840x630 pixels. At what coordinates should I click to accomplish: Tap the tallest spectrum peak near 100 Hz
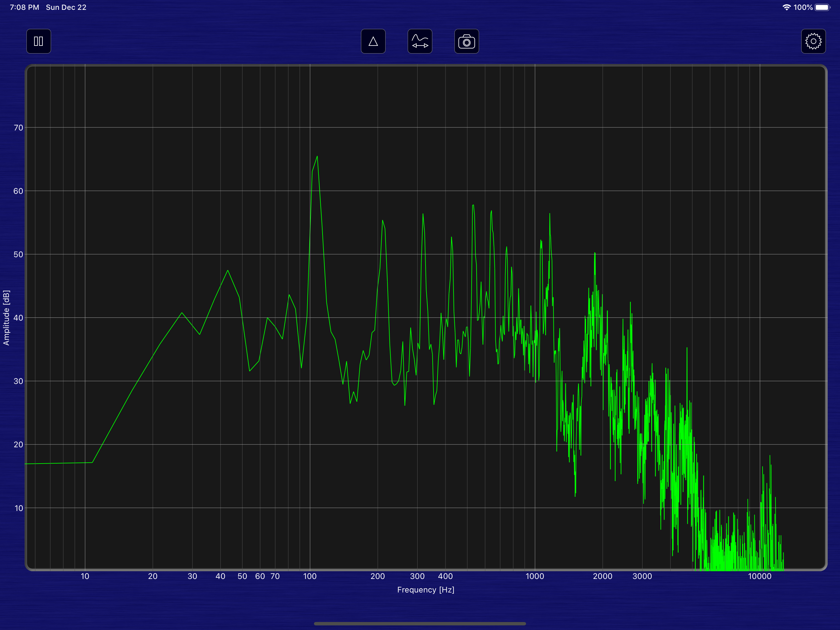coord(317,157)
